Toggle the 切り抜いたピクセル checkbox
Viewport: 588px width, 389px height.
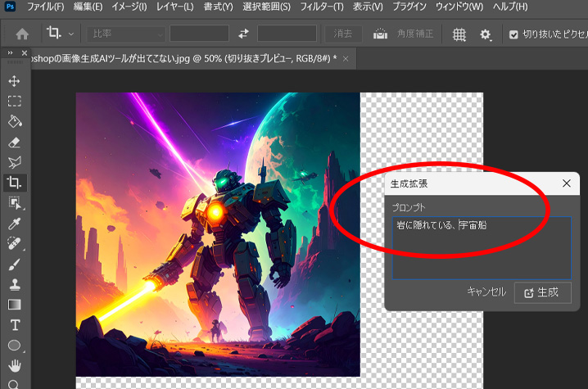click(x=513, y=35)
